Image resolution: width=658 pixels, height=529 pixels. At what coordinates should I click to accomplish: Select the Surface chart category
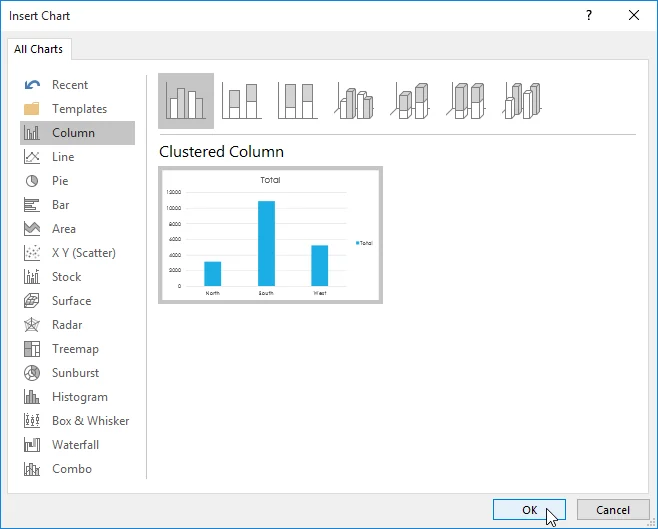point(78,301)
